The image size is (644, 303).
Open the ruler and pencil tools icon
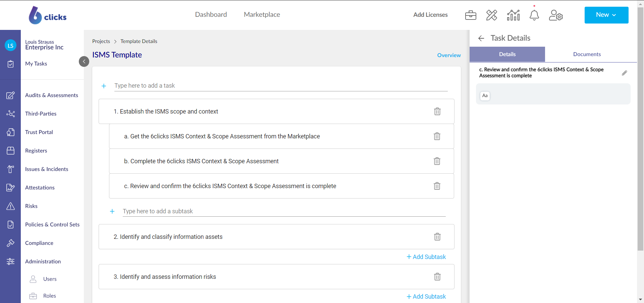(492, 15)
